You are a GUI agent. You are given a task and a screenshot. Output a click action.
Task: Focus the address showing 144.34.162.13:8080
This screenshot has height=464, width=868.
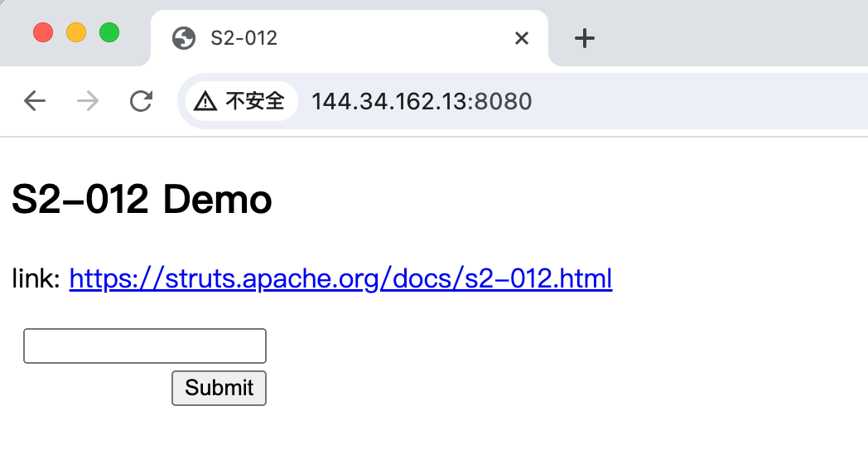coord(421,101)
